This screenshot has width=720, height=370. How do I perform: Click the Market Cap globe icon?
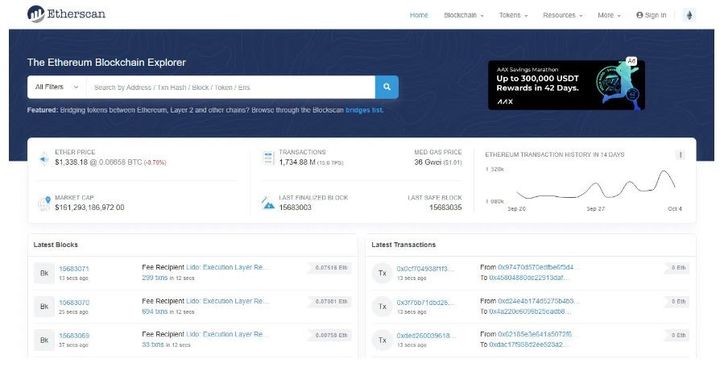[45, 203]
